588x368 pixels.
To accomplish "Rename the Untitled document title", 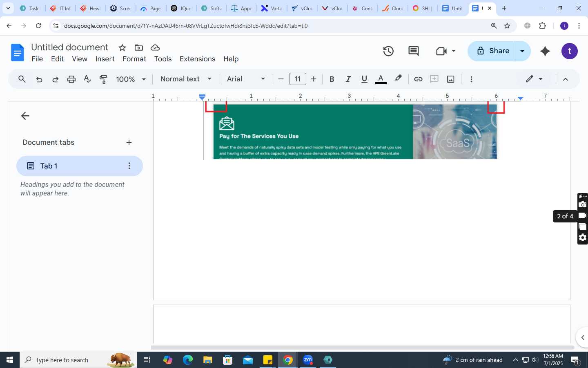I will tap(69, 47).
